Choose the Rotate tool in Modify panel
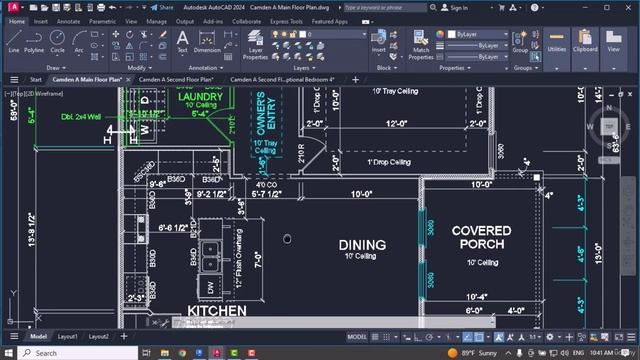The height and width of the screenshot is (360, 640). click(129, 34)
